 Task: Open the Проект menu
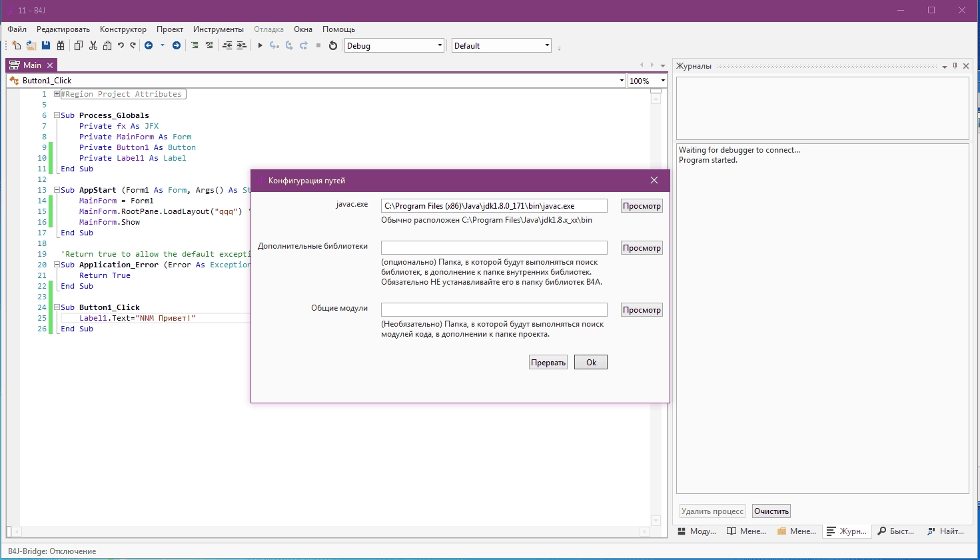tap(170, 29)
